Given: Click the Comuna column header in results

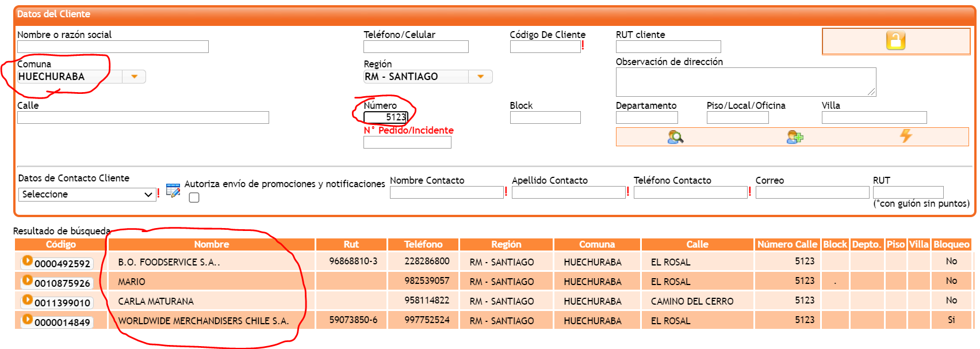Looking at the screenshot, I should (597, 244).
